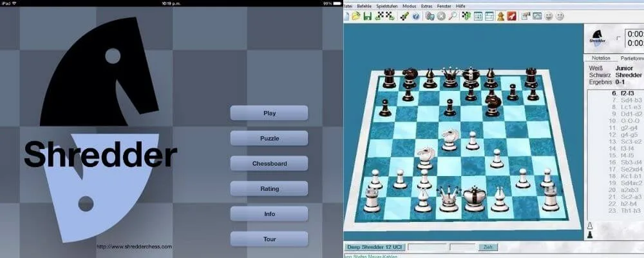Screen dimensions: 644x258
Task: Open the Modus menu
Action: coord(409,6)
